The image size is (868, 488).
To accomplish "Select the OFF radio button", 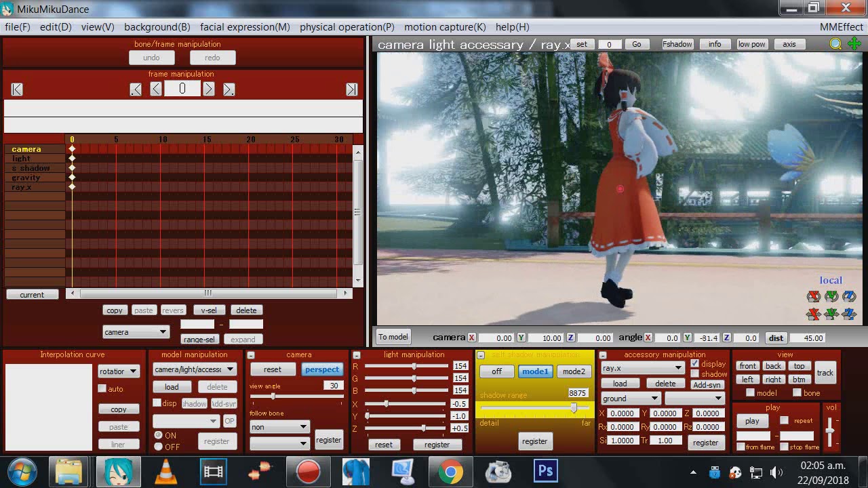I will coord(159,447).
